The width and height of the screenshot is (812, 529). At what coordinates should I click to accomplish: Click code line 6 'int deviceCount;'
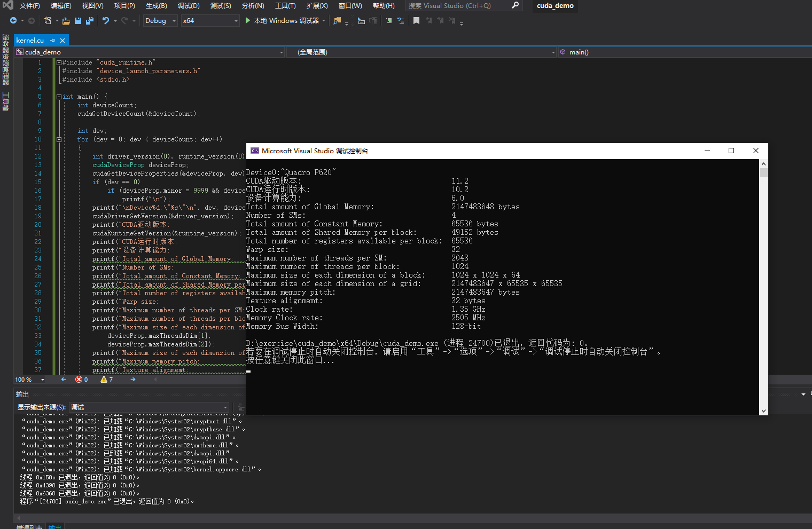pos(107,105)
